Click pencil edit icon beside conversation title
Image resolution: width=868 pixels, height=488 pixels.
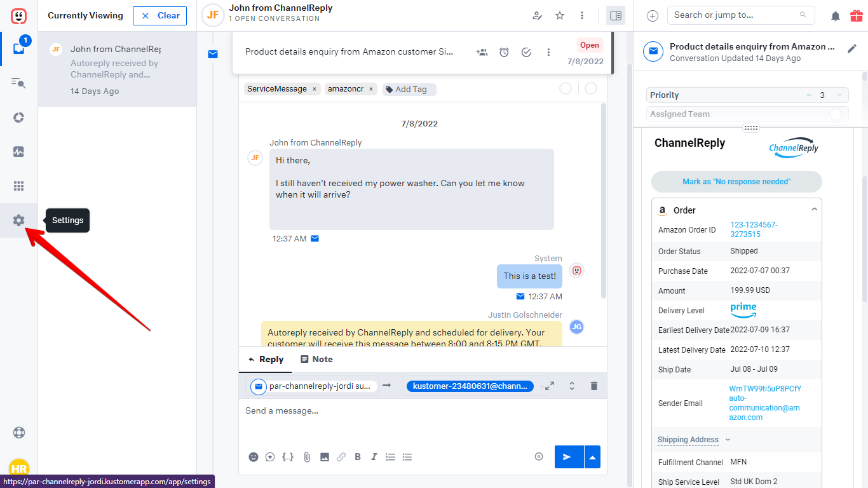[852, 48]
